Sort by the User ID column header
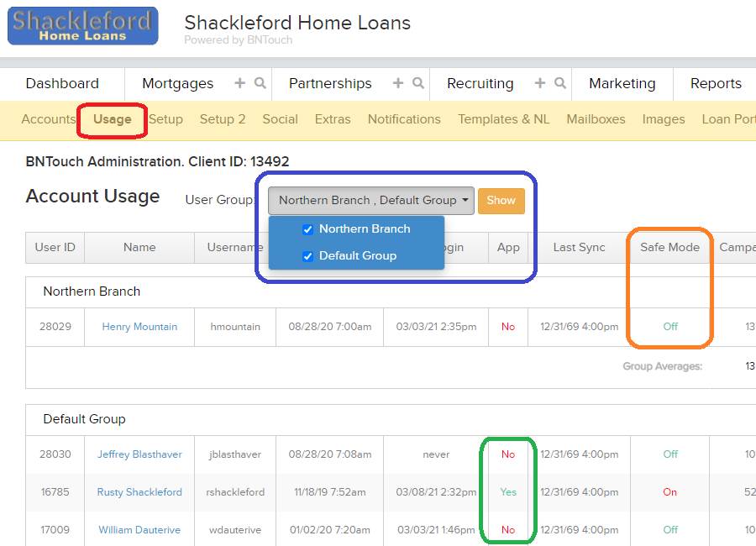 click(55, 248)
